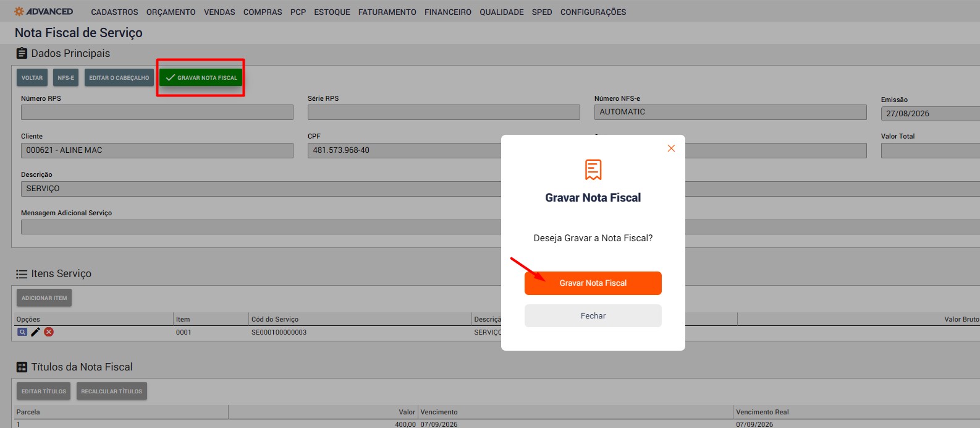The height and width of the screenshot is (428, 980).
Task: Click the Descrição field with SERVIÇO
Action: pos(261,189)
